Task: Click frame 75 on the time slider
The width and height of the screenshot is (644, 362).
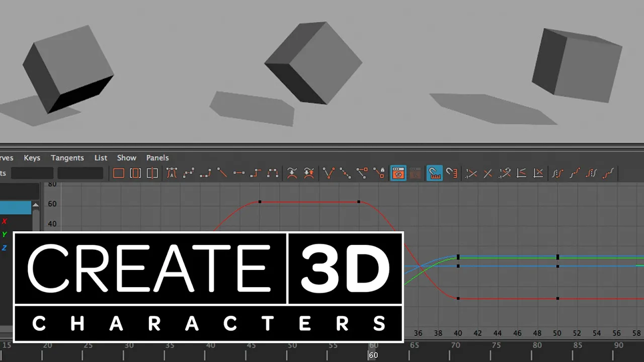Action: [497, 345]
